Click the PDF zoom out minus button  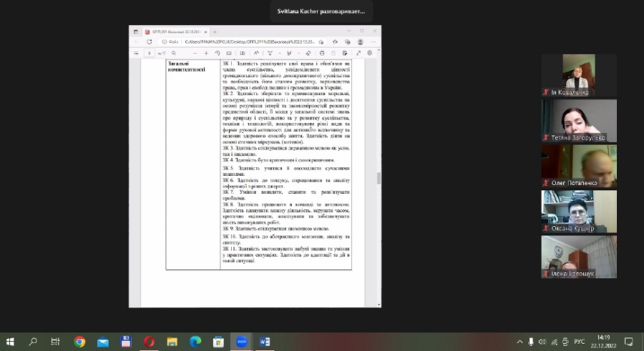[195, 53]
